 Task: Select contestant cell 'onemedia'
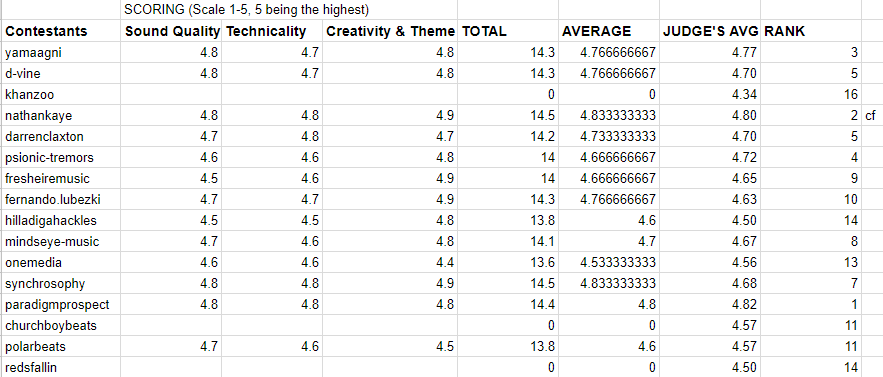click(x=61, y=263)
